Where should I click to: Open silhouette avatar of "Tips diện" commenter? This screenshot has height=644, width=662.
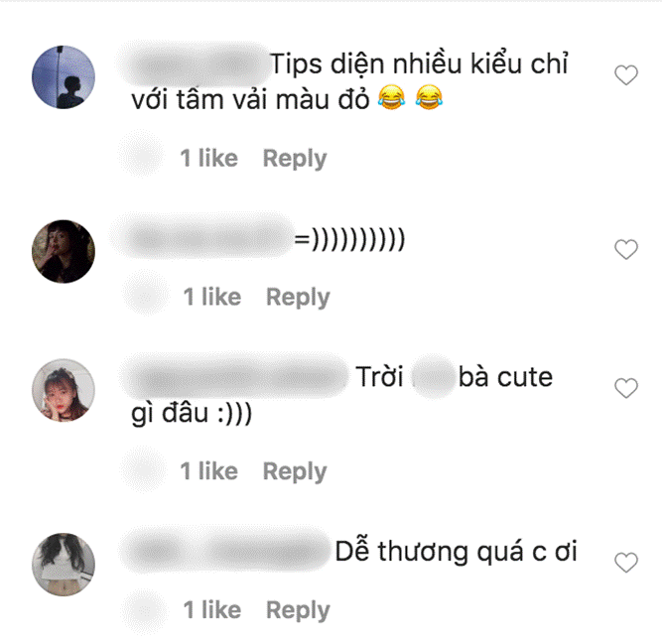(x=64, y=77)
